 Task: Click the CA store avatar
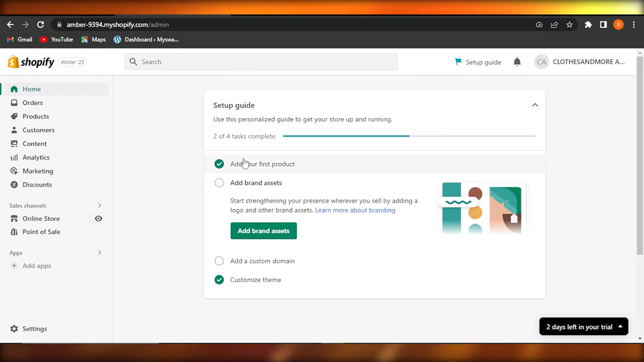pyautogui.click(x=541, y=62)
